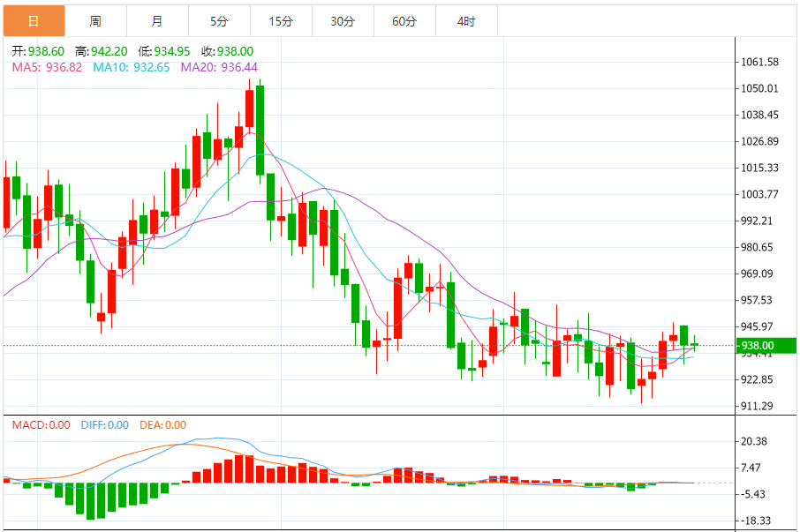Image resolution: width=800 pixels, height=532 pixels.
Task: Click the MACD:0.00 indicator label
Action: point(41,425)
